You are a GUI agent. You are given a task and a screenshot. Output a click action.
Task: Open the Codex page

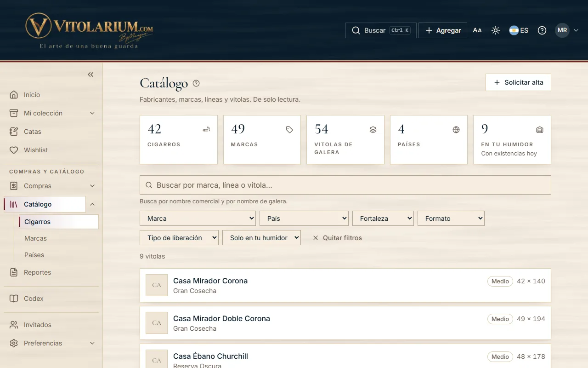[51, 299]
